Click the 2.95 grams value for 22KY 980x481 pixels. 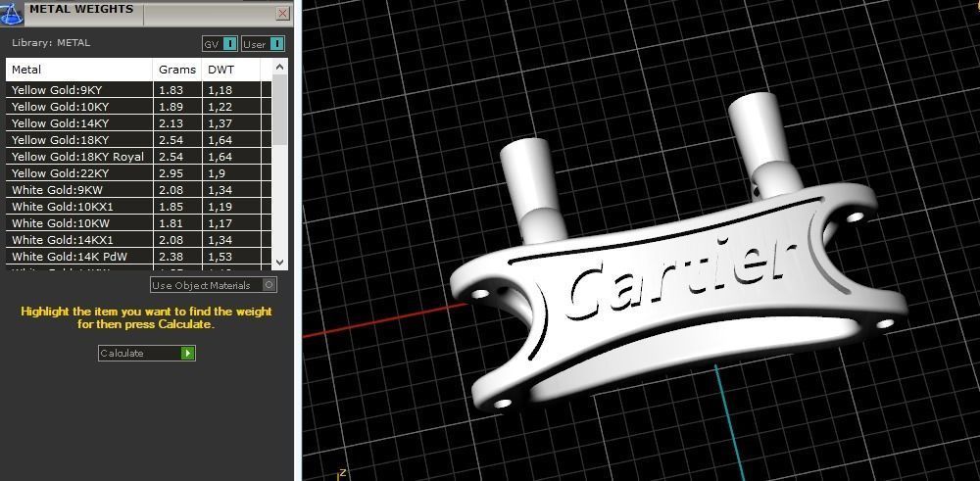click(x=171, y=173)
